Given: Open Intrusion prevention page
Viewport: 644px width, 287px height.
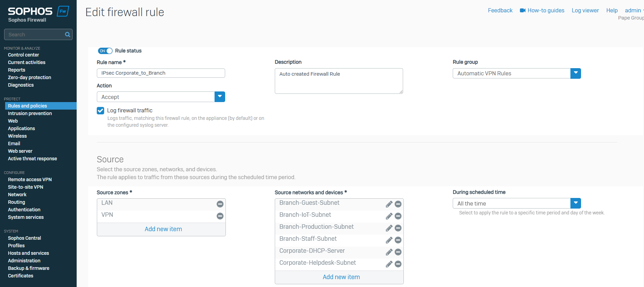Looking at the screenshot, I should (30, 113).
